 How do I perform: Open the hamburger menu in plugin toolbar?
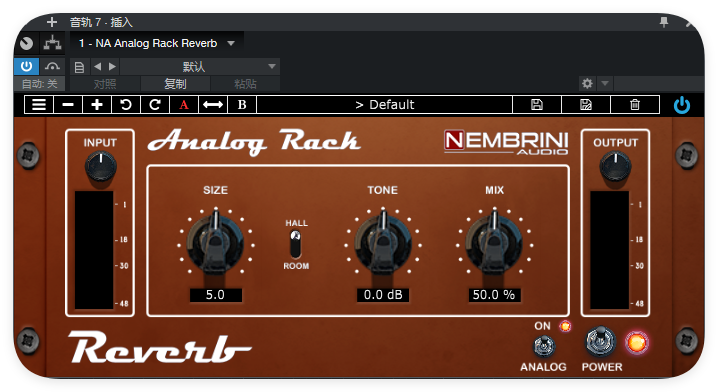pyautogui.click(x=39, y=104)
